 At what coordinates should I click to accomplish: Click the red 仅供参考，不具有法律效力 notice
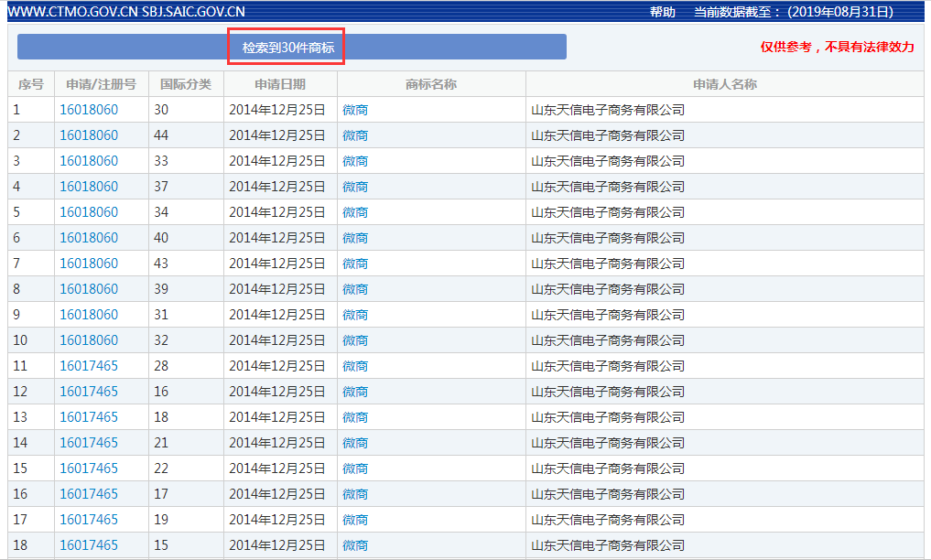coord(838,47)
